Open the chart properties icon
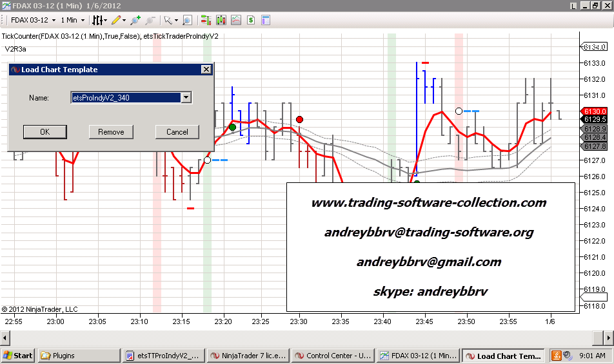 [265, 20]
